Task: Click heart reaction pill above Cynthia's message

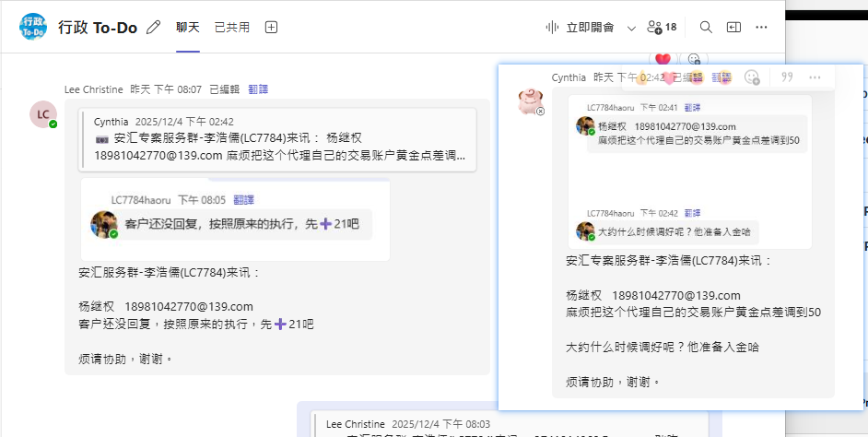Action: 663,59
